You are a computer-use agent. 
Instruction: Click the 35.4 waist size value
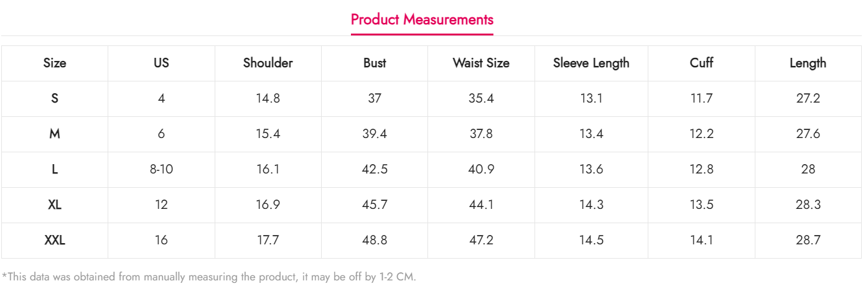click(x=481, y=98)
